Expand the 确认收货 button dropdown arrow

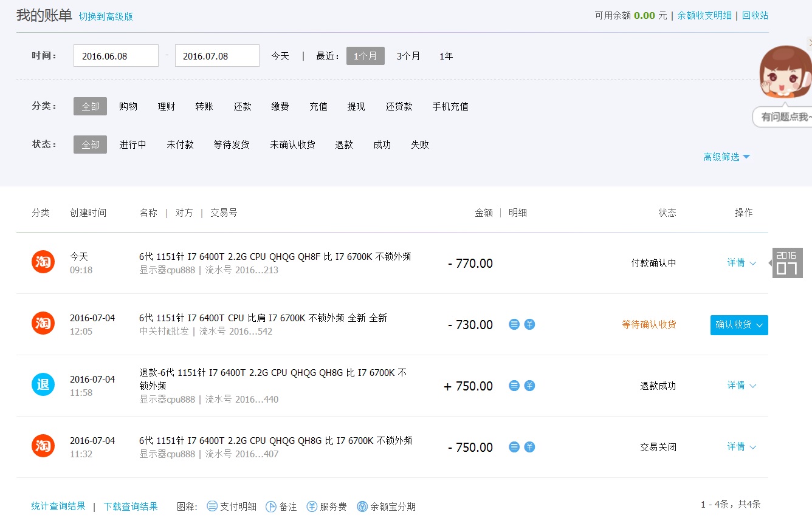pyautogui.click(x=760, y=325)
